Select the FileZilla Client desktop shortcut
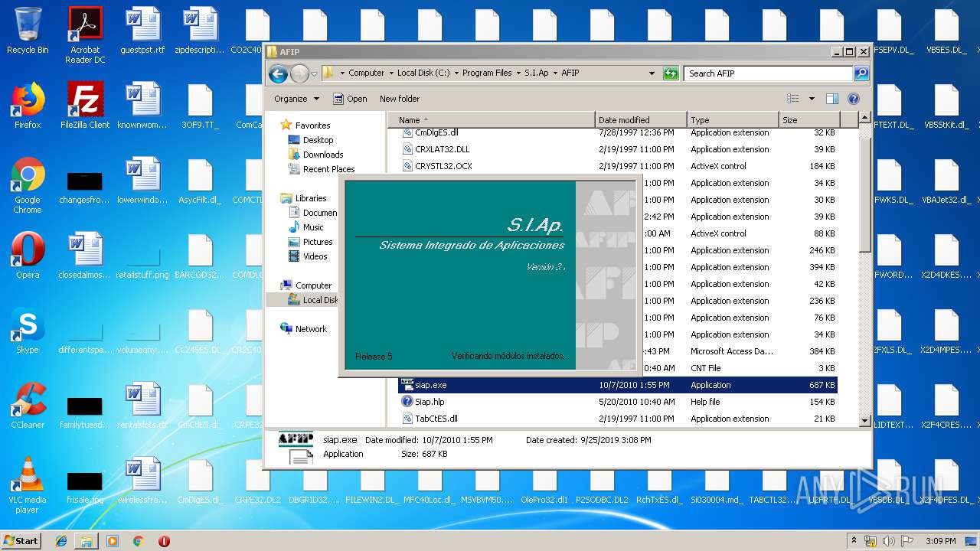Screen dimensions: 980x551 click(x=85, y=106)
